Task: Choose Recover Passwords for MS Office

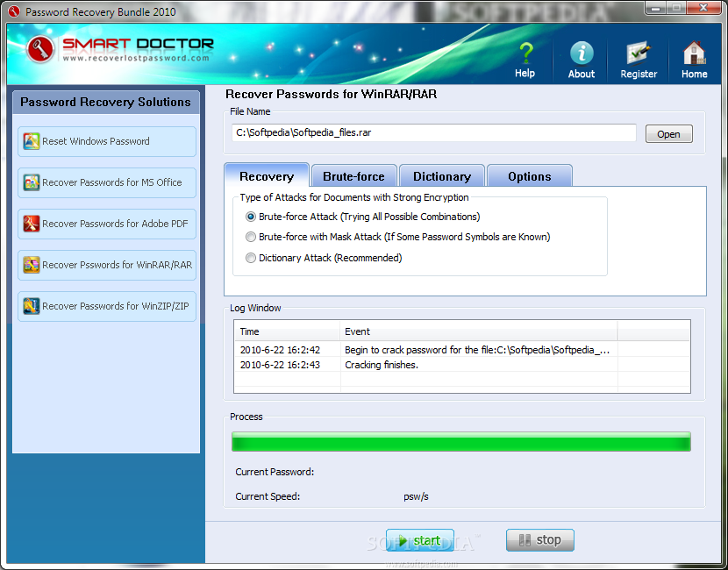Action: [107, 183]
